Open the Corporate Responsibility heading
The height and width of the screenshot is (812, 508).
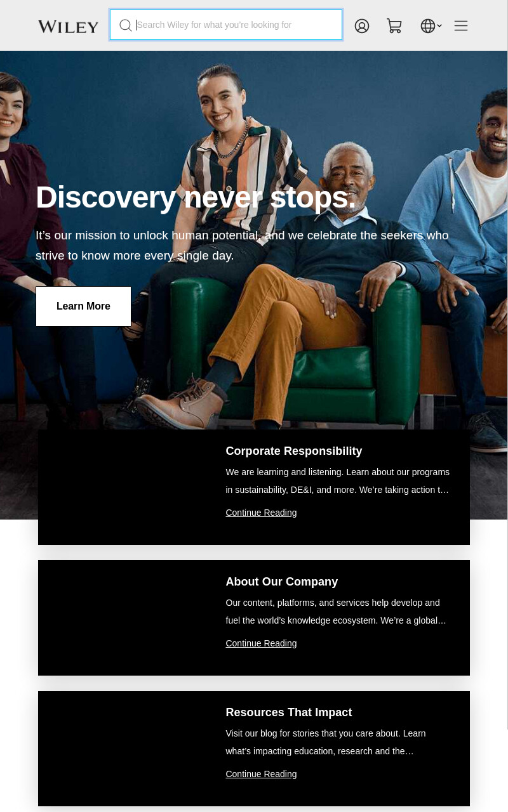tap(294, 451)
